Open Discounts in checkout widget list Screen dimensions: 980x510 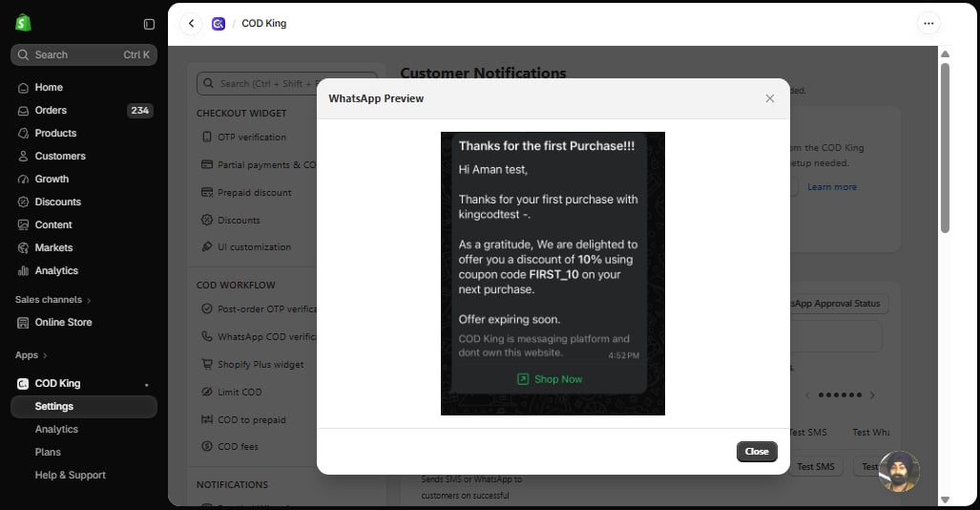coord(239,221)
